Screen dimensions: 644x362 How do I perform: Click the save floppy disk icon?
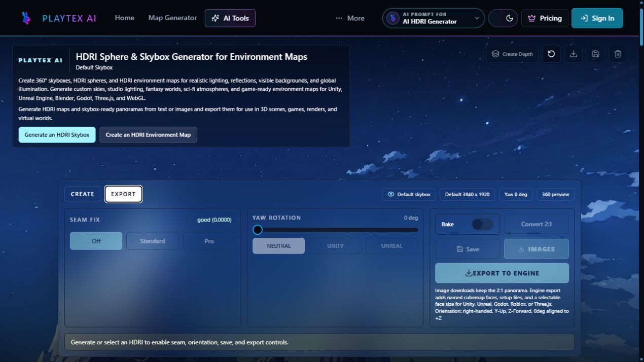pos(596,54)
